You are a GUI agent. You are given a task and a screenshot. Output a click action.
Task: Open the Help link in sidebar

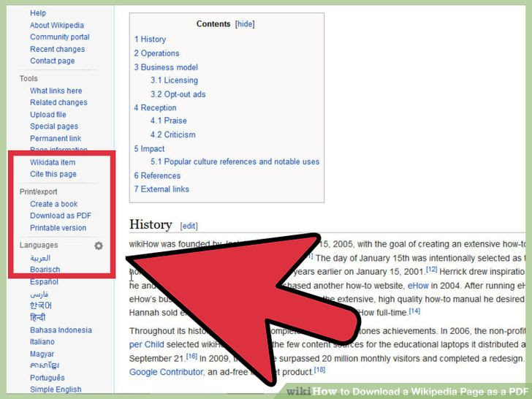click(38, 13)
